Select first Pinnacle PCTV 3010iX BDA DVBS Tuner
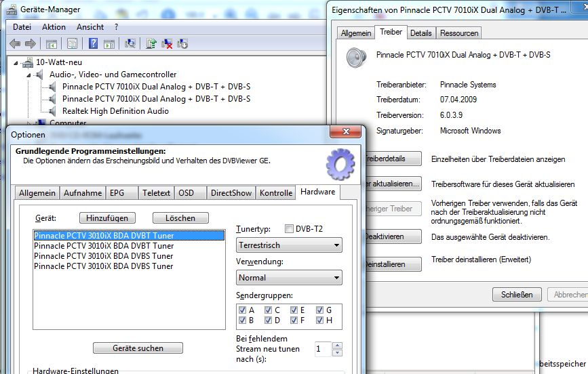Viewport: 588px width, 374px height. click(103, 256)
